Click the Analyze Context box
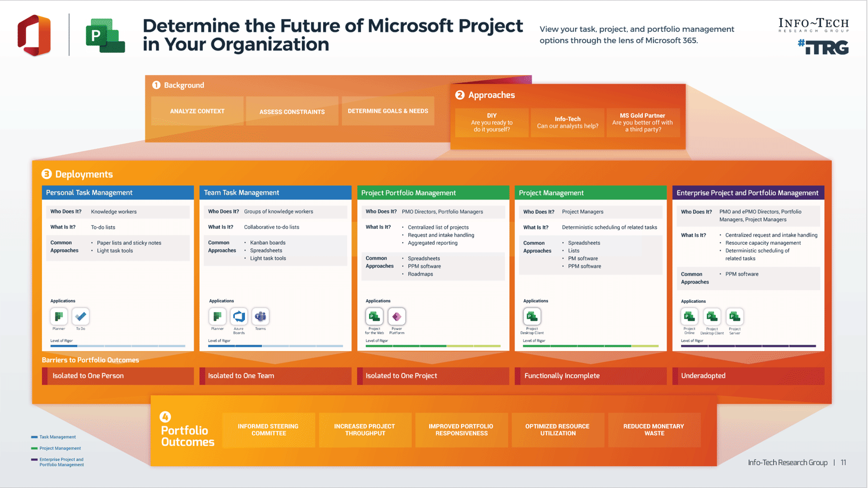This screenshot has width=868, height=488. pos(197,111)
